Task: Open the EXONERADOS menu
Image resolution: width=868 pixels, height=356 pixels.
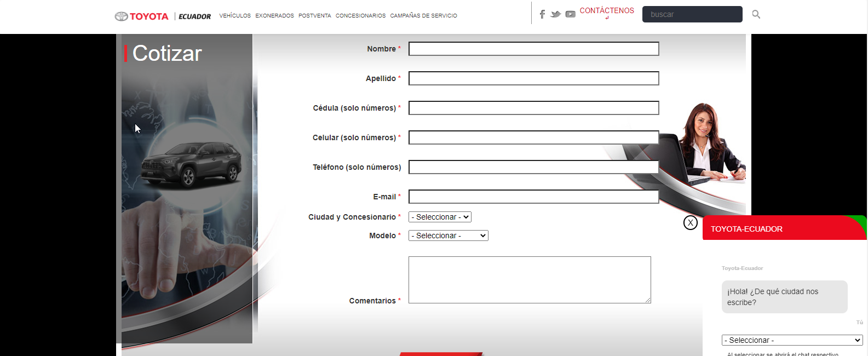Action: [274, 16]
